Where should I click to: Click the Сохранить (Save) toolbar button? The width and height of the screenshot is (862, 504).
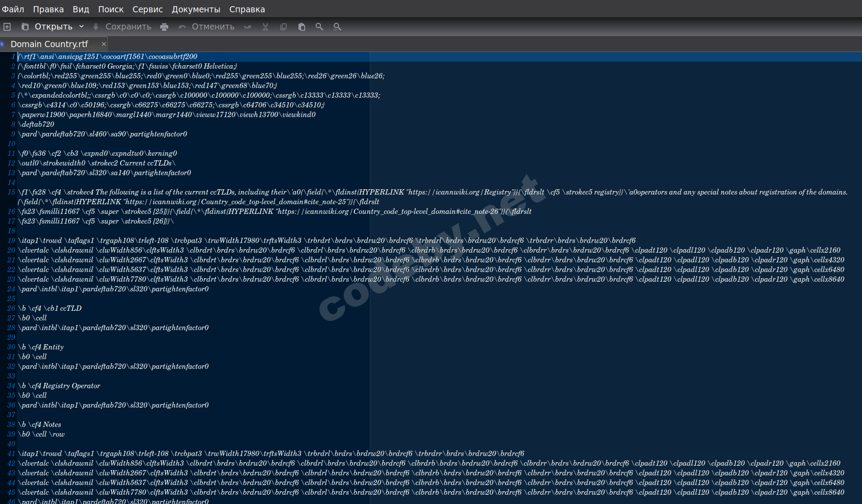click(122, 27)
